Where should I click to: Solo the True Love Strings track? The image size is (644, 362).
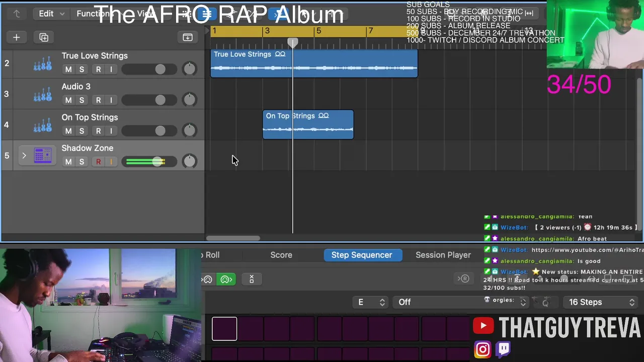82,69
